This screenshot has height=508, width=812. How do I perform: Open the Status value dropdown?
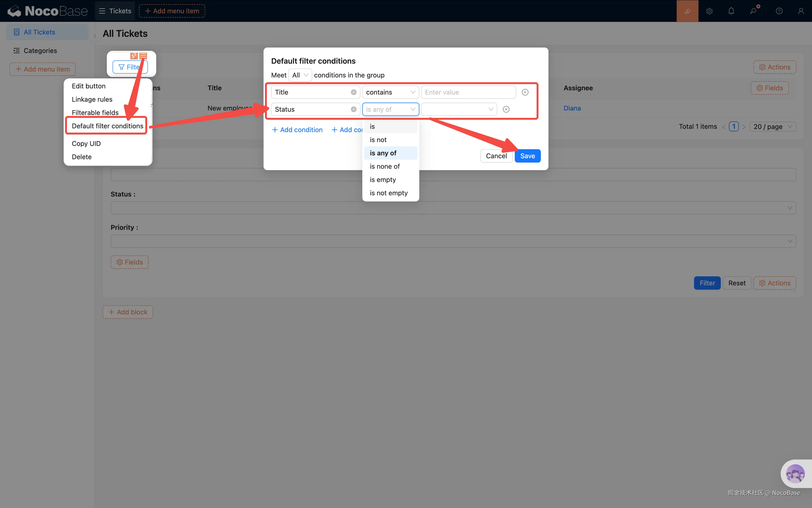point(458,110)
